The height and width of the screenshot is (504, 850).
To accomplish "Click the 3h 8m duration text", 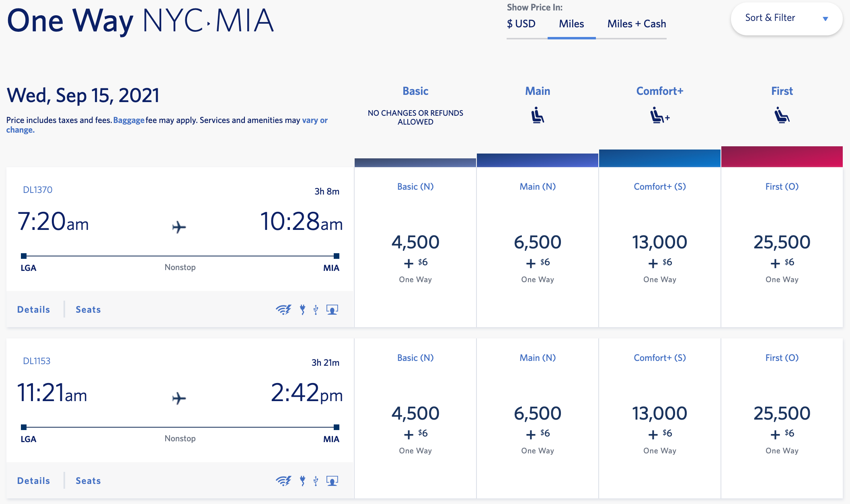I will 327,191.
